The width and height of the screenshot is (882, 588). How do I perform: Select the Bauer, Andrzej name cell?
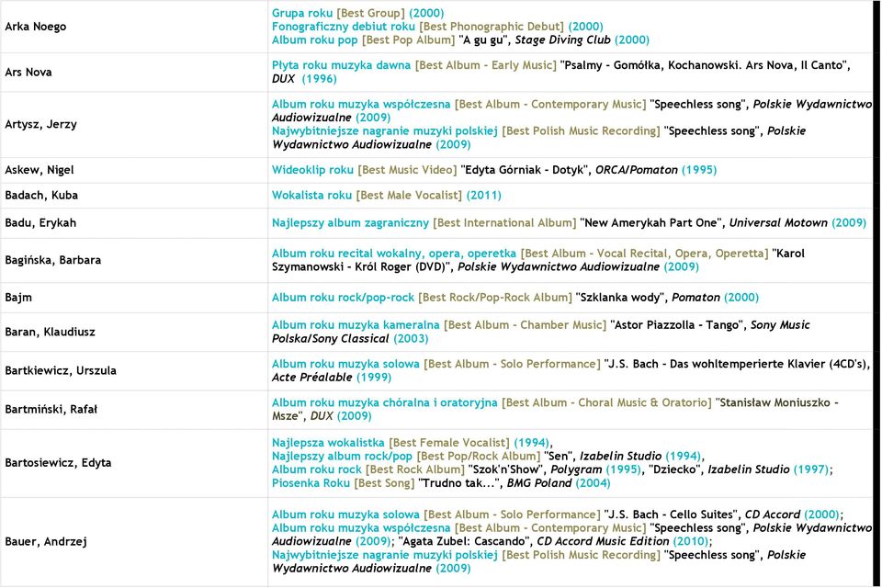(x=134, y=542)
